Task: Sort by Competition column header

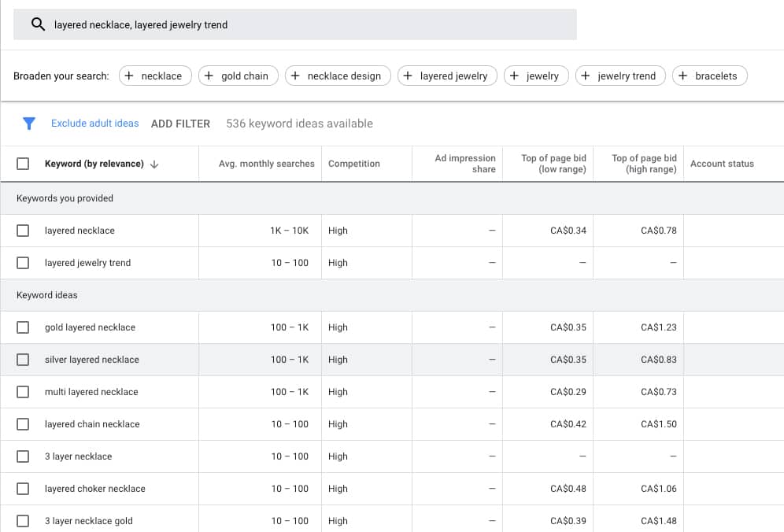Action: 354,164
